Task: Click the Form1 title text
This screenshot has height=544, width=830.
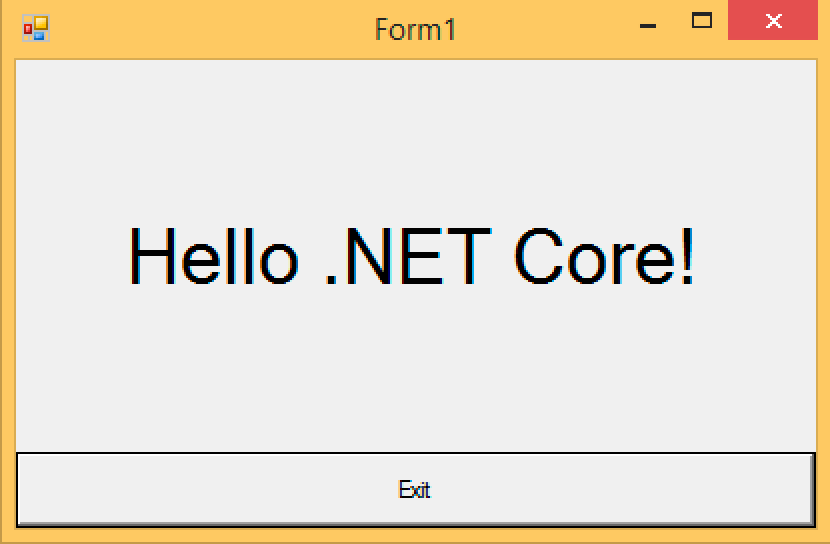Action: click(x=415, y=29)
